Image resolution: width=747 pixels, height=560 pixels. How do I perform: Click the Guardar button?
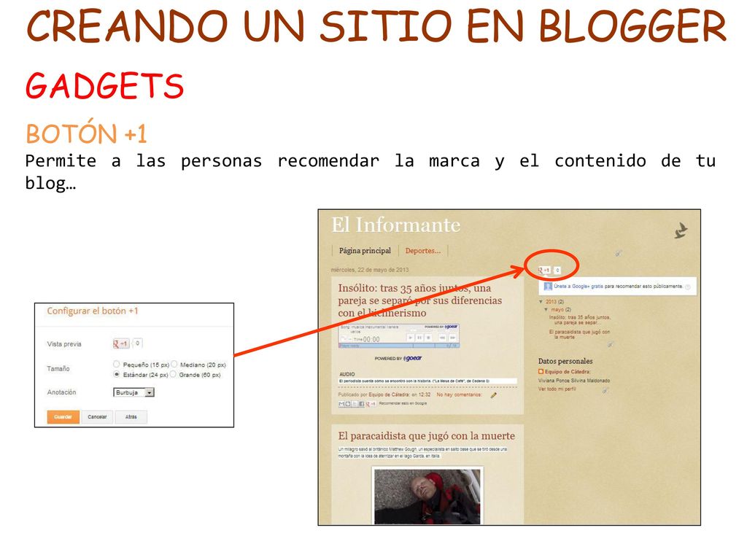tap(63, 416)
